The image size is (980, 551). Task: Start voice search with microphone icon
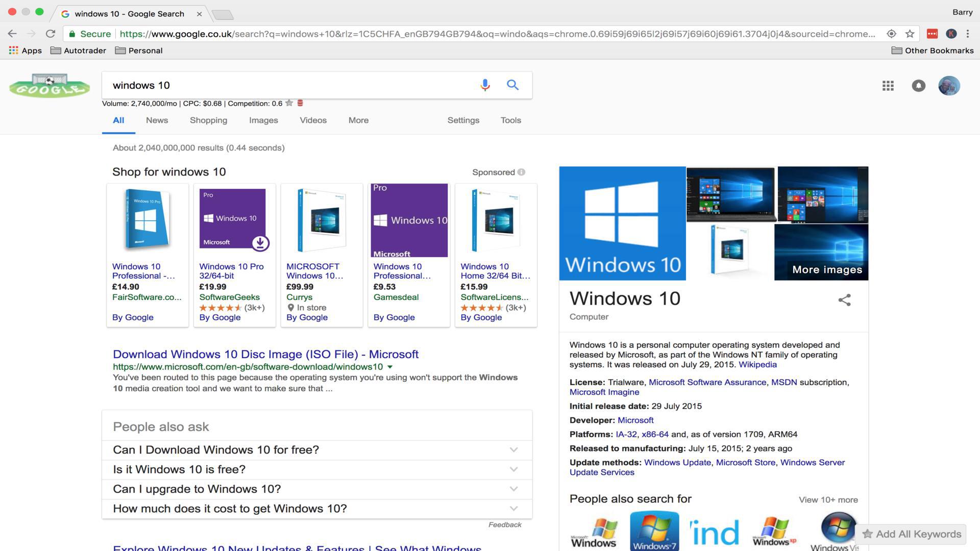[485, 85]
